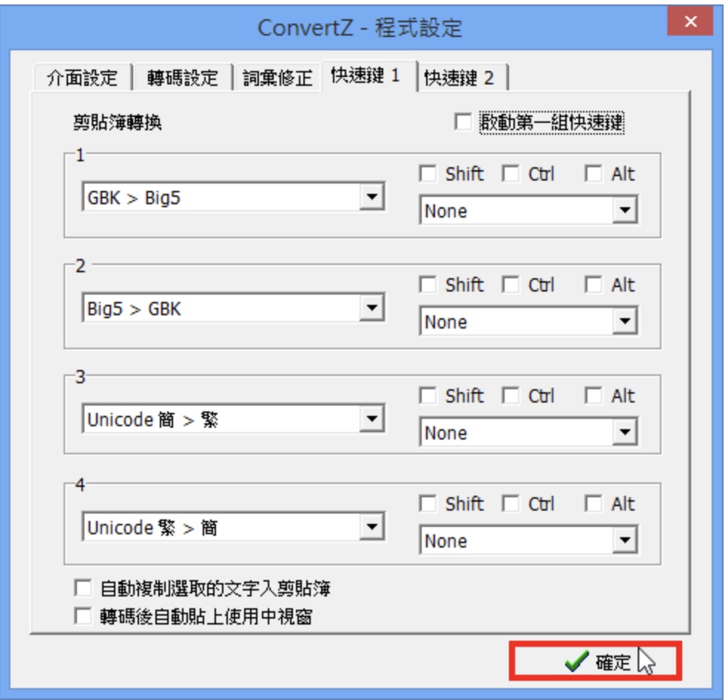Switch to the 快速鍵 2 tab
This screenshot has height=700, width=728.
pyautogui.click(x=463, y=78)
